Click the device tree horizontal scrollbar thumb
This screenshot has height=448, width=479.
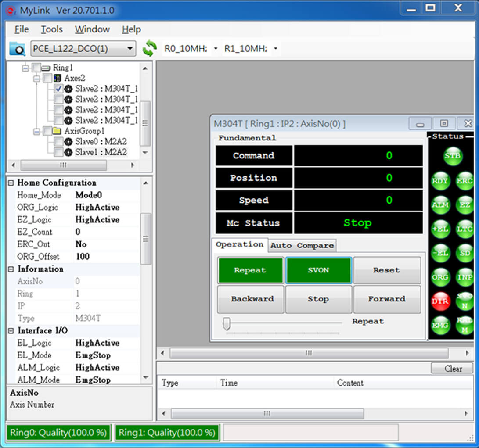pos(64,165)
